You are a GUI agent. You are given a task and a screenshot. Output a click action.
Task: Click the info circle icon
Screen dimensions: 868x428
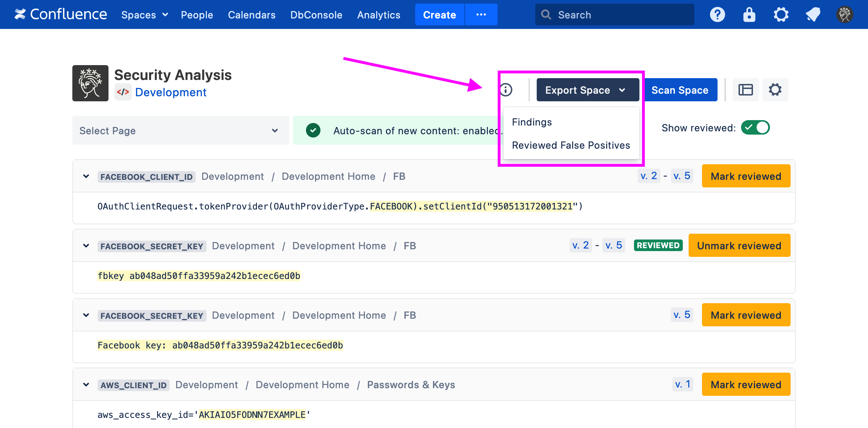[x=506, y=90]
